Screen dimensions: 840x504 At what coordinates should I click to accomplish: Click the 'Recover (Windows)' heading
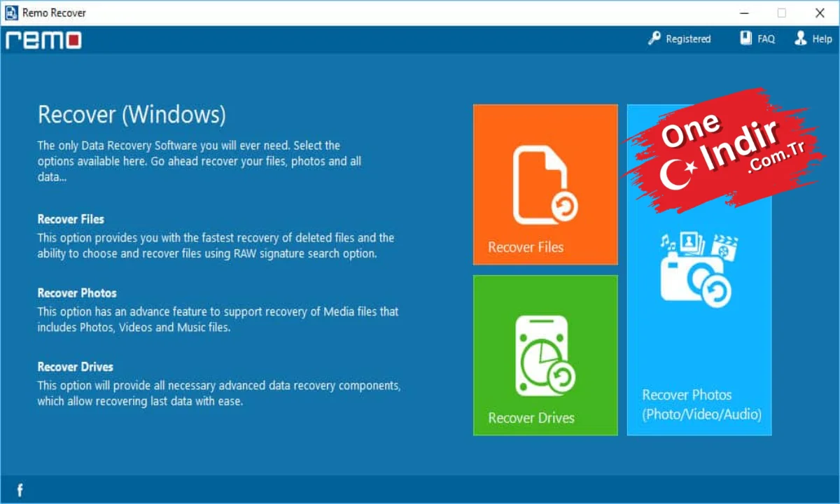[x=132, y=114]
